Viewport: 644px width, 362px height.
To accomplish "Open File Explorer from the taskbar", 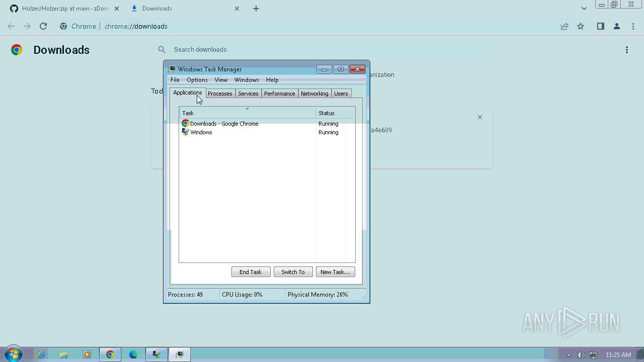I will (x=64, y=354).
